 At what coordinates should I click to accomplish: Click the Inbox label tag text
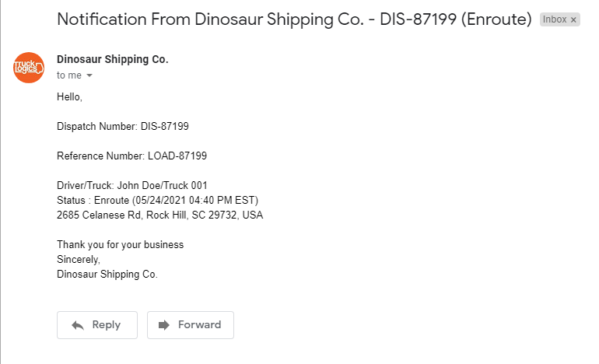[x=555, y=20]
